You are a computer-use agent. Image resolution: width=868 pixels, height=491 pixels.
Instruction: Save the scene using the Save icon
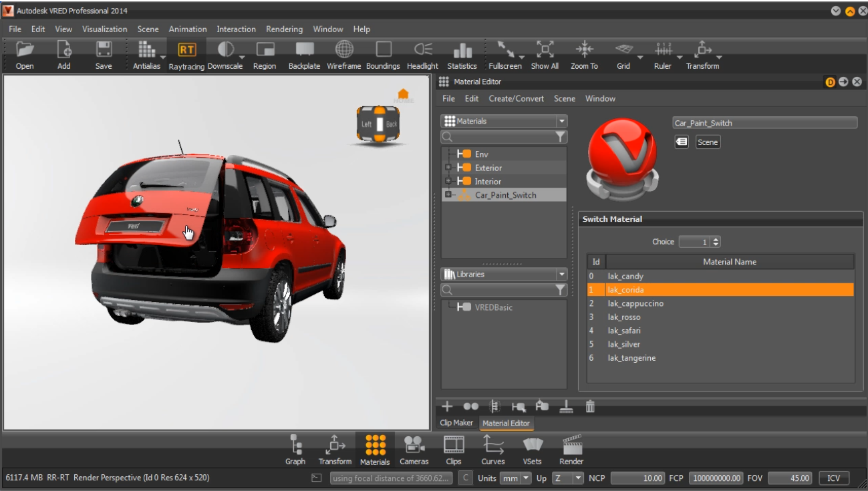point(104,49)
